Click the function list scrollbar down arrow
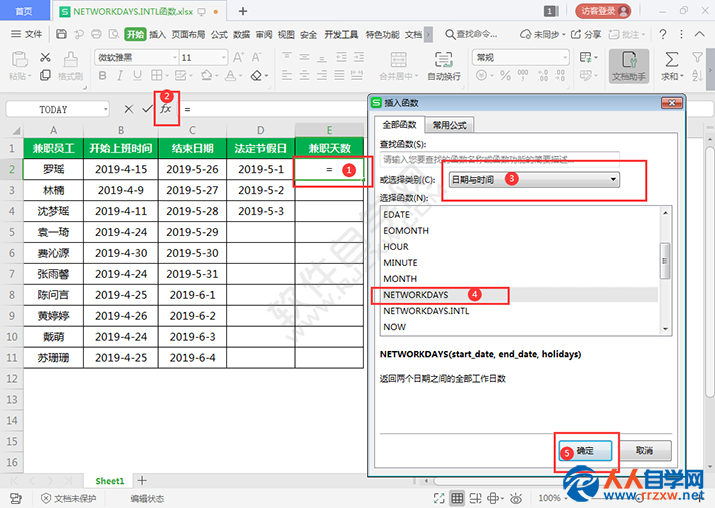 tap(665, 329)
